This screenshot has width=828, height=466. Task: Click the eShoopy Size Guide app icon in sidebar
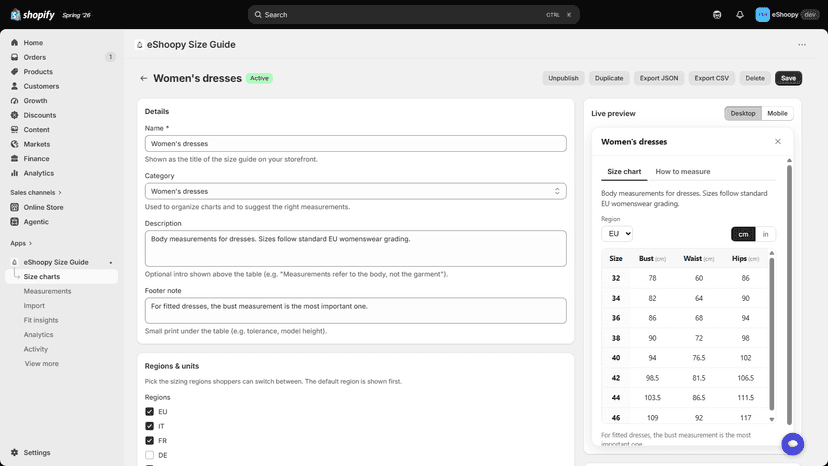click(14, 262)
